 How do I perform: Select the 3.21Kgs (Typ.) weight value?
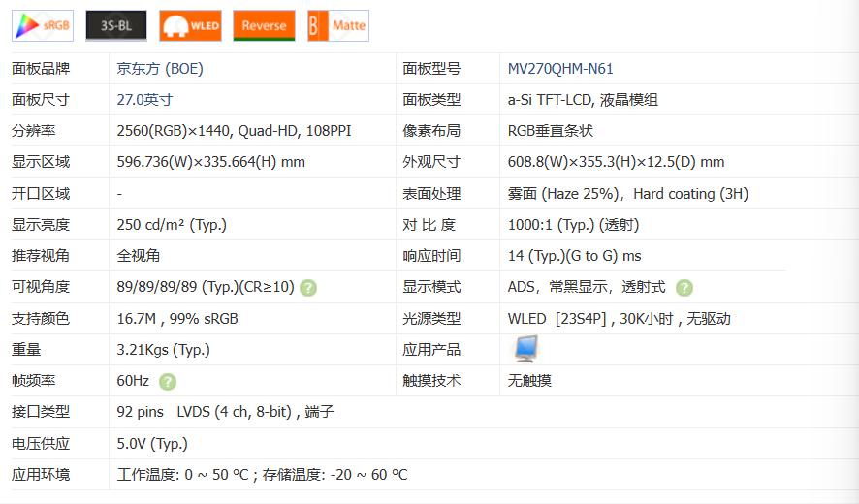163,350
